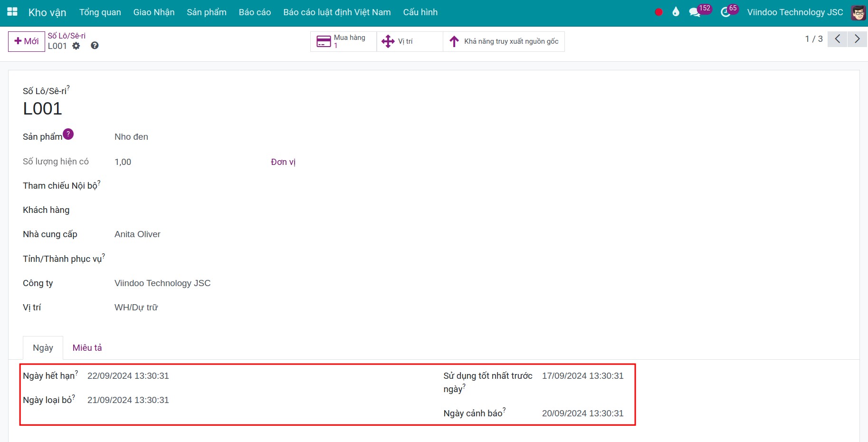Click Công ty value Viindoo Technology JSC
The height and width of the screenshot is (442, 868).
[x=162, y=283]
